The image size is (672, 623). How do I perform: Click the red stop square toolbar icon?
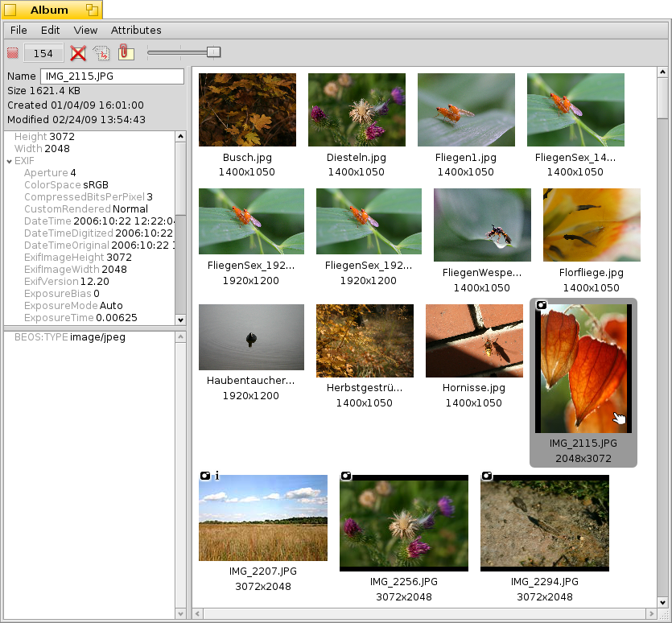point(13,53)
